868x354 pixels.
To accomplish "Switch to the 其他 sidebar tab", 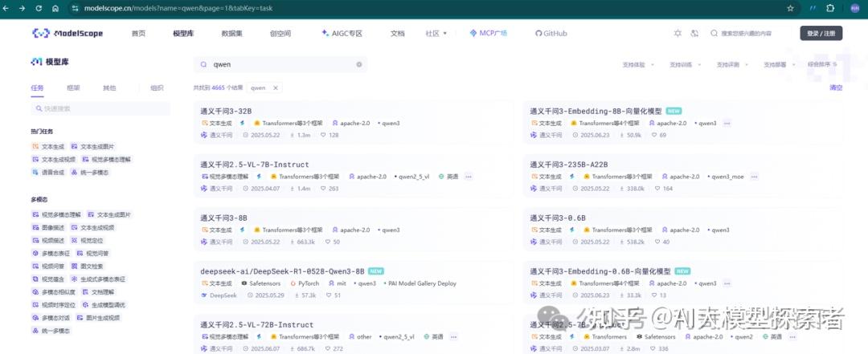I will [x=109, y=88].
